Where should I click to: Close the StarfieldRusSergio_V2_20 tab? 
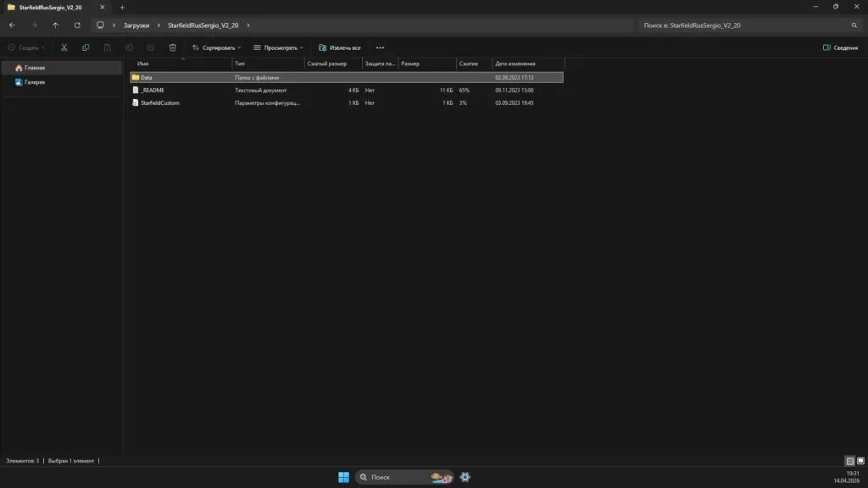tap(103, 7)
